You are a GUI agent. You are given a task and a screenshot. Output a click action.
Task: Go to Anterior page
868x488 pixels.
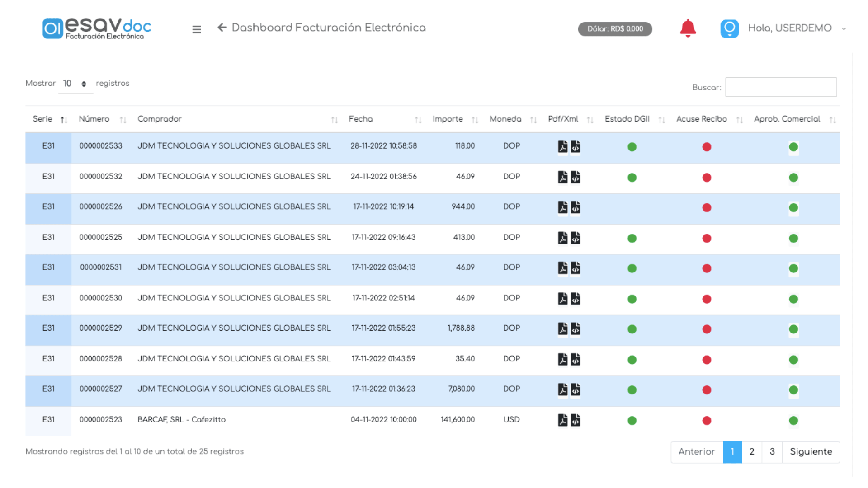(697, 452)
